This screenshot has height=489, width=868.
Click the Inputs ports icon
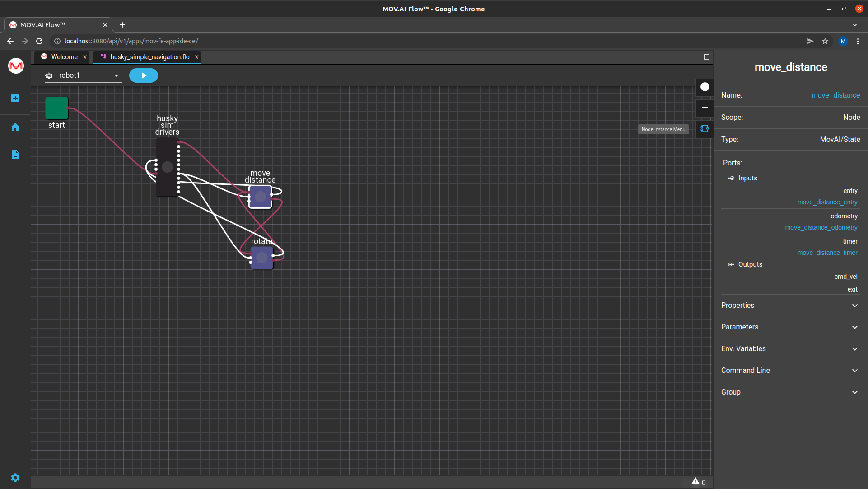[x=731, y=178]
